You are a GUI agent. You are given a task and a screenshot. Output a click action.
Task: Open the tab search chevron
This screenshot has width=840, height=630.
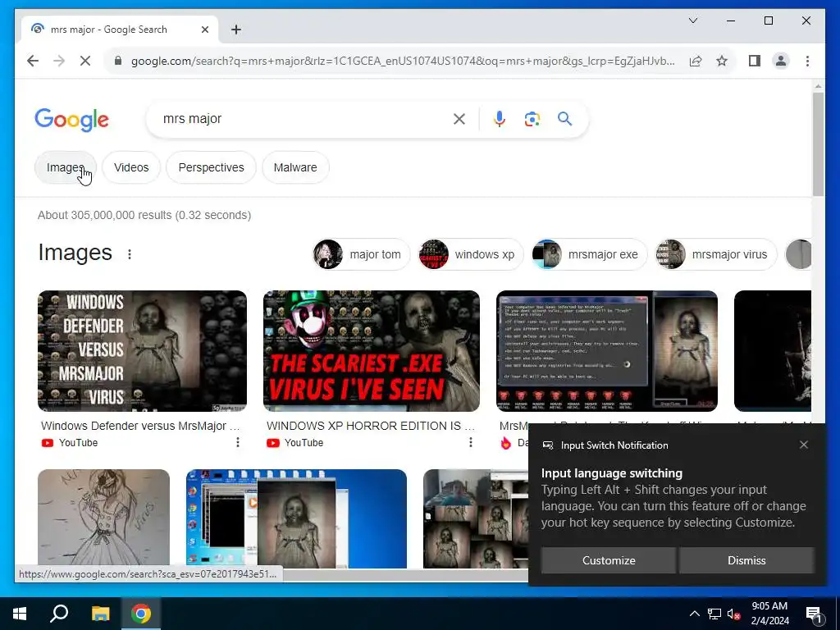[692, 21]
